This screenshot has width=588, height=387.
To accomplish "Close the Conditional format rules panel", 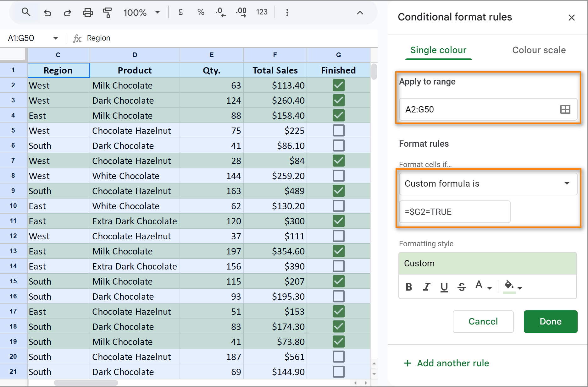I will tap(571, 18).
